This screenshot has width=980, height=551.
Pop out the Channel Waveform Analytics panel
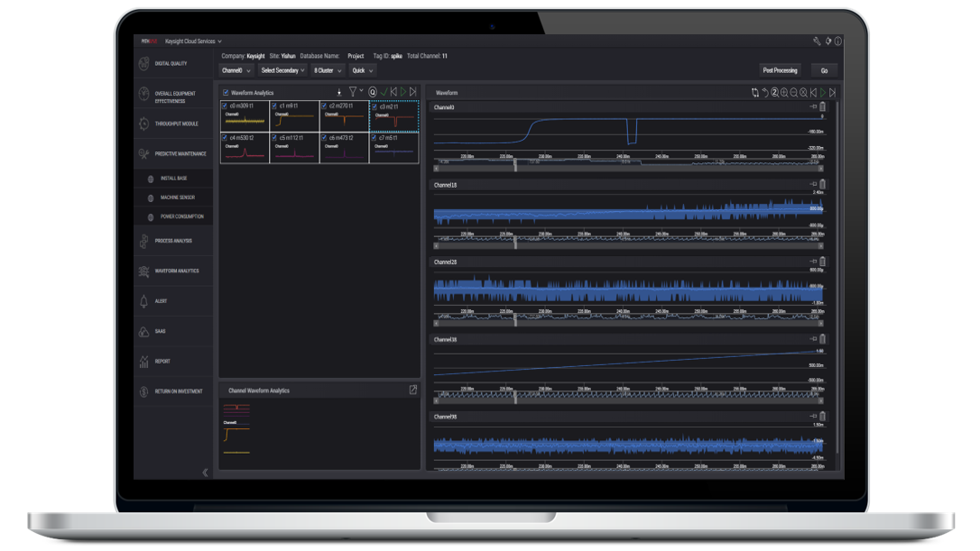coord(412,390)
